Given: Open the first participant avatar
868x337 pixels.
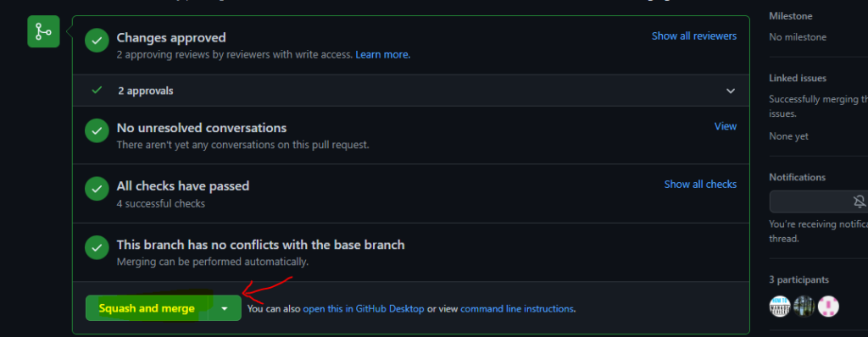Looking at the screenshot, I should click(x=780, y=306).
